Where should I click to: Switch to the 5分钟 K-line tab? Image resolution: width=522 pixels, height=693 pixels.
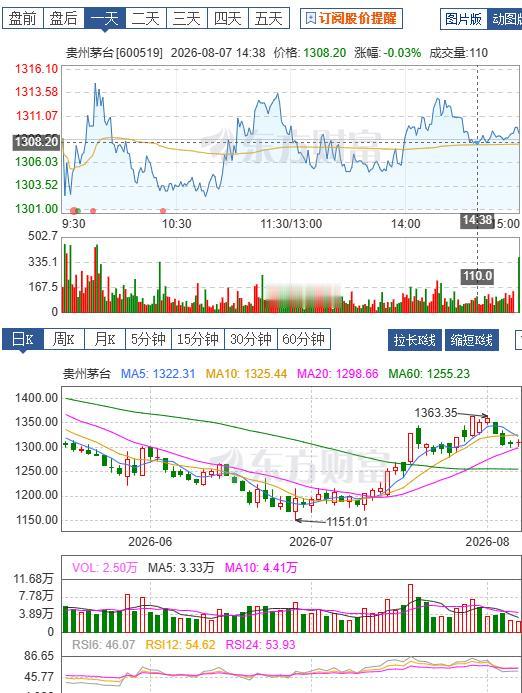click(x=149, y=339)
